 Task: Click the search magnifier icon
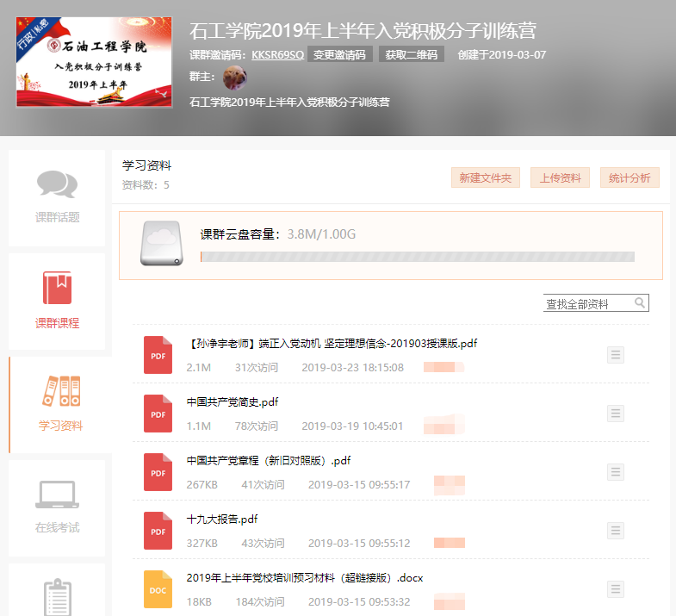tap(640, 302)
